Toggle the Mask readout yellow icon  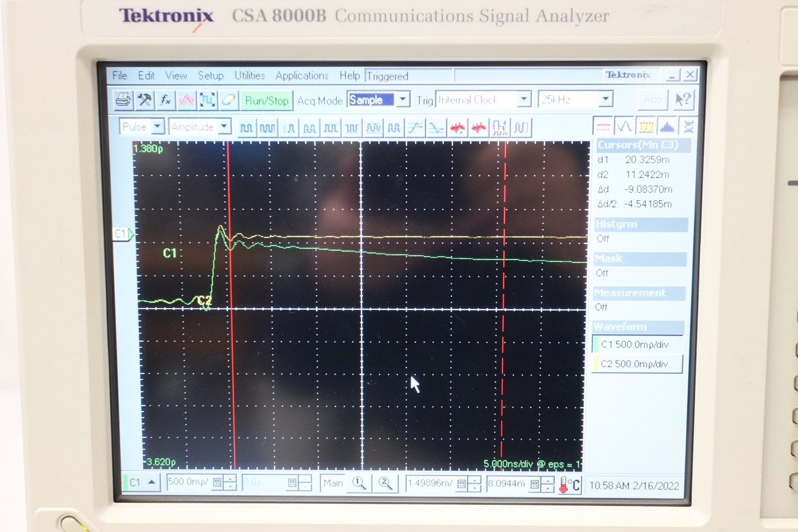click(646, 126)
